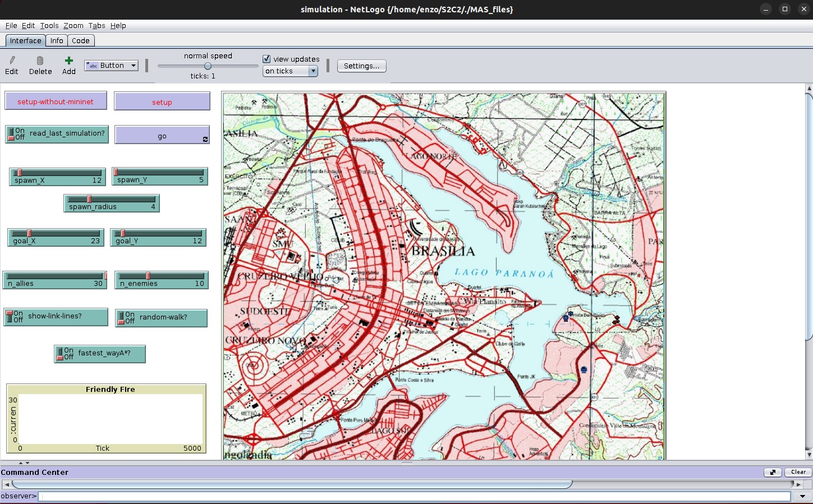Click the red agent icon on map
Viewport: 813px width, 504px height.
tap(616, 320)
